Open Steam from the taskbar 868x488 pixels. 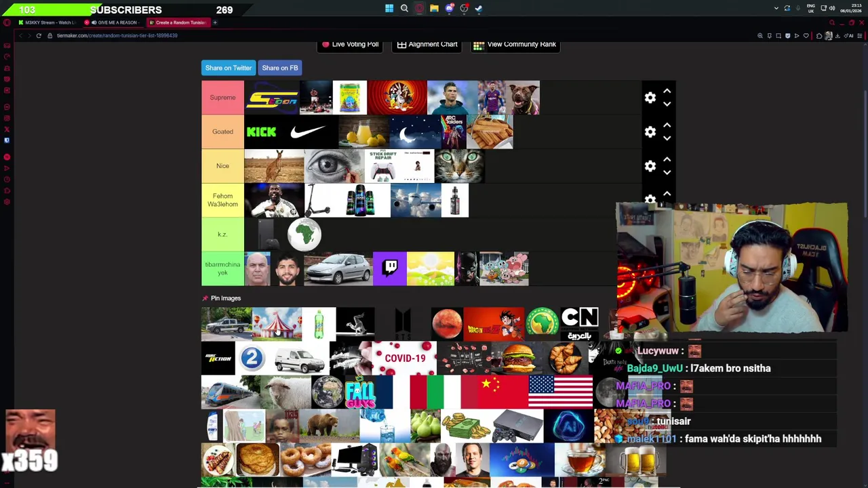point(479,8)
